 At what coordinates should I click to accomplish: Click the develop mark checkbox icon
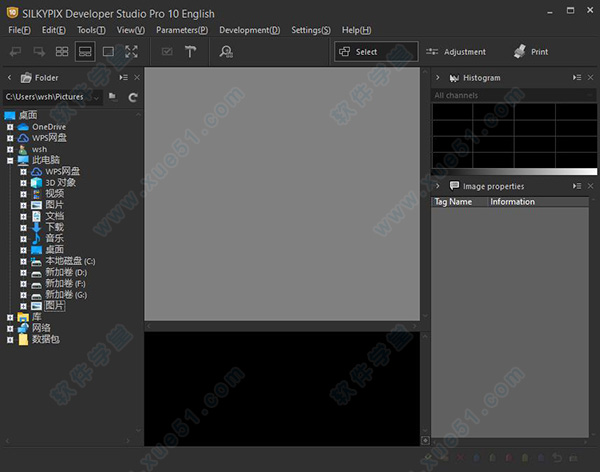(167, 52)
